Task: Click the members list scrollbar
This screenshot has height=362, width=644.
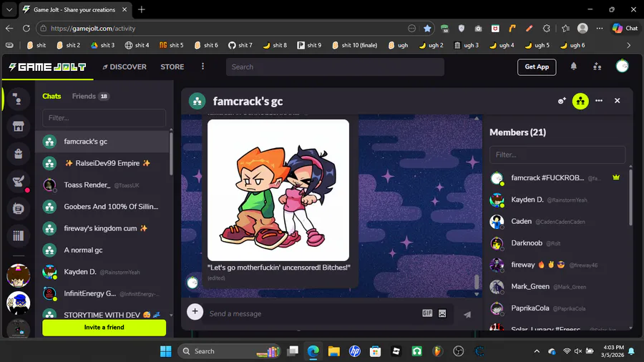Action: point(630,197)
